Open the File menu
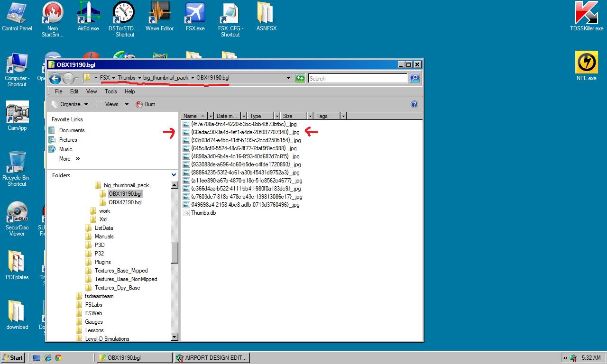This screenshot has width=607, height=364. click(58, 91)
